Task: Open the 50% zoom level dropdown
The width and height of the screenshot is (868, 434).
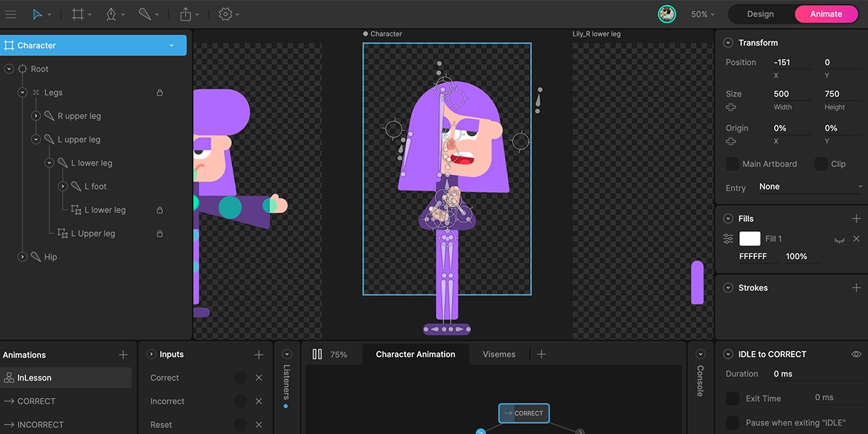Action: click(703, 14)
